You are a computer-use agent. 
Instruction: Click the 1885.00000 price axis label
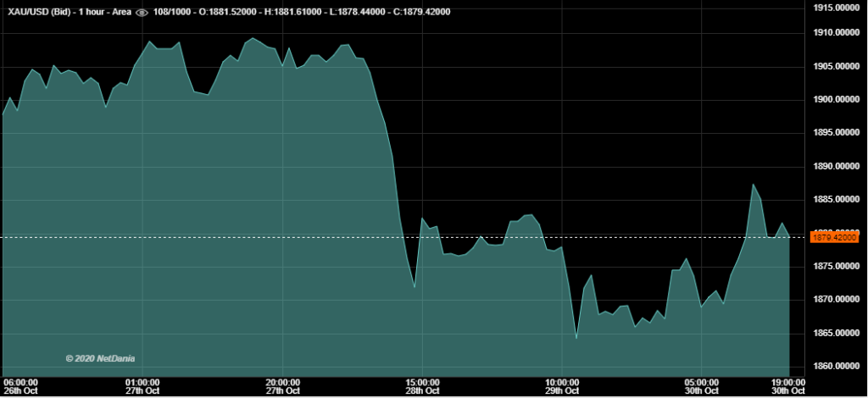coord(835,200)
